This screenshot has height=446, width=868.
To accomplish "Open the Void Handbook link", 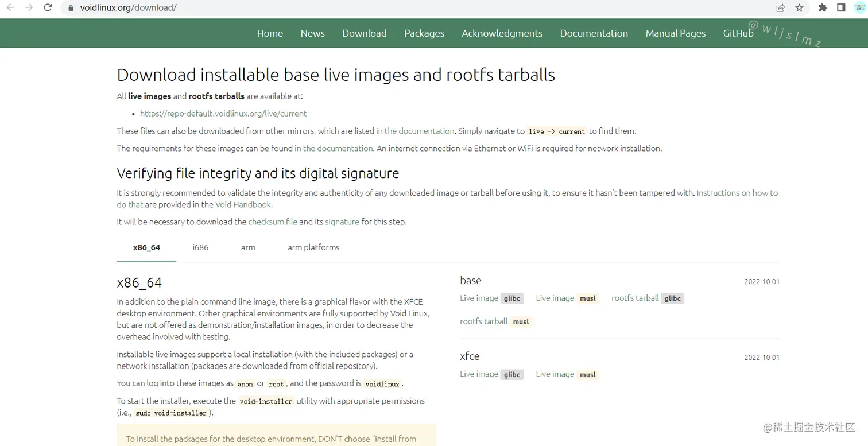I will tap(243, 204).
